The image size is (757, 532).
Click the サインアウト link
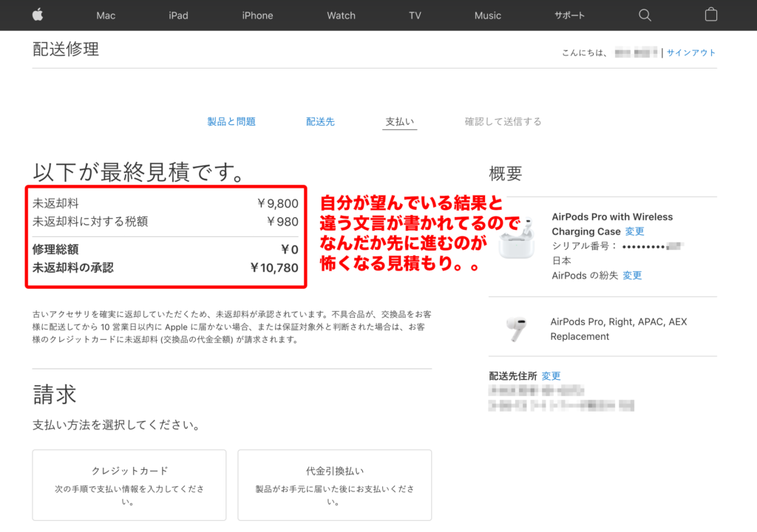tap(691, 52)
